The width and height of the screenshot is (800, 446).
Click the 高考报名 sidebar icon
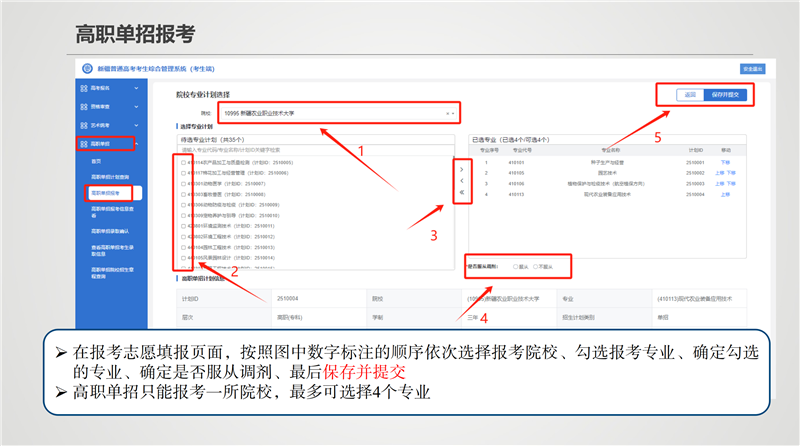[84, 88]
